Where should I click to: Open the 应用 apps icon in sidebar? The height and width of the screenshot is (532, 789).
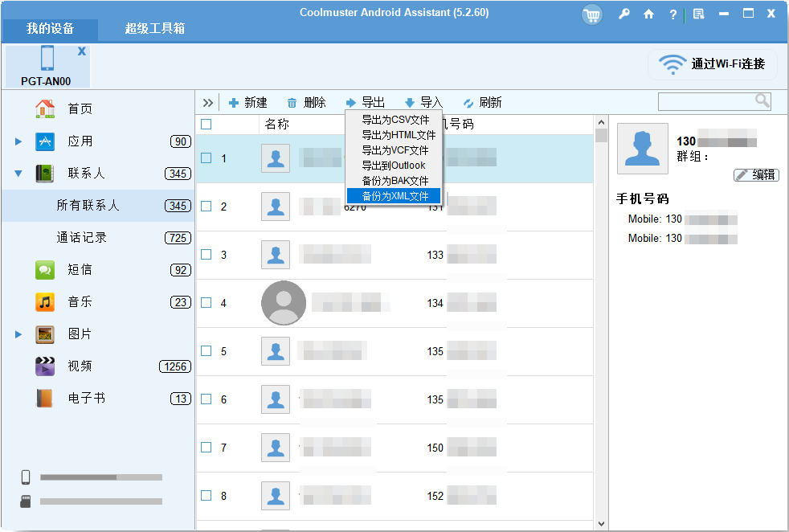pos(45,141)
